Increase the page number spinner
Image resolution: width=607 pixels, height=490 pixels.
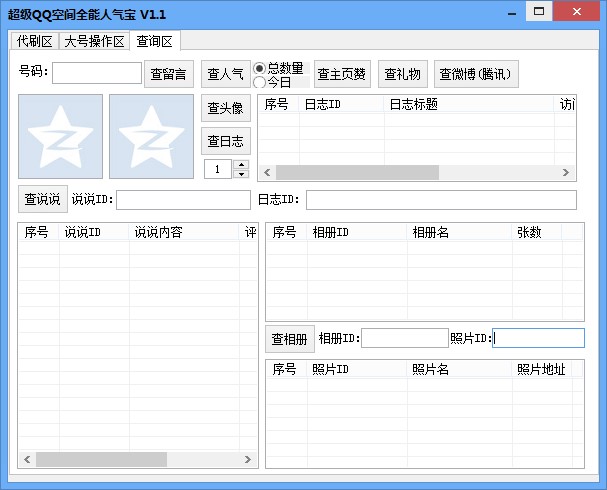click(242, 164)
